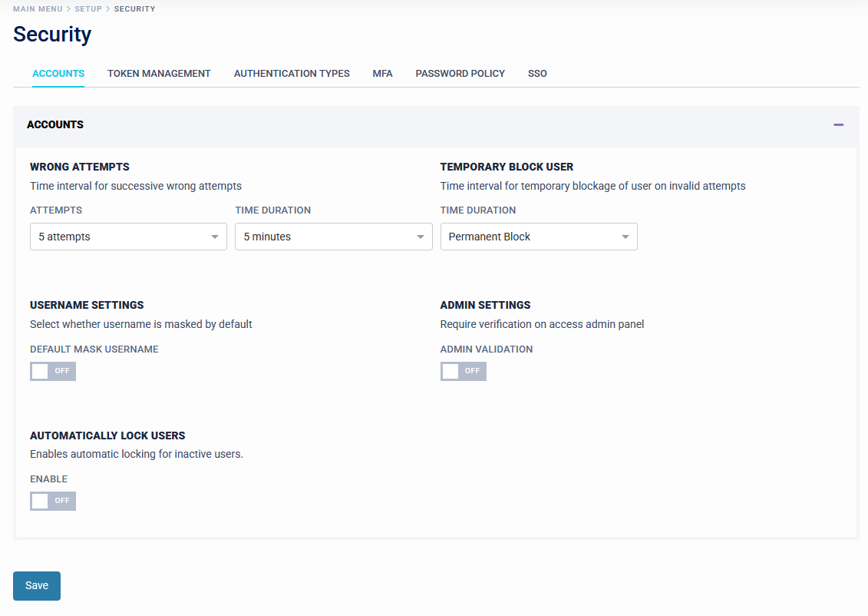The height and width of the screenshot is (616, 868).
Task: Click the Setup breadcrumb link
Action: pyautogui.click(x=88, y=9)
